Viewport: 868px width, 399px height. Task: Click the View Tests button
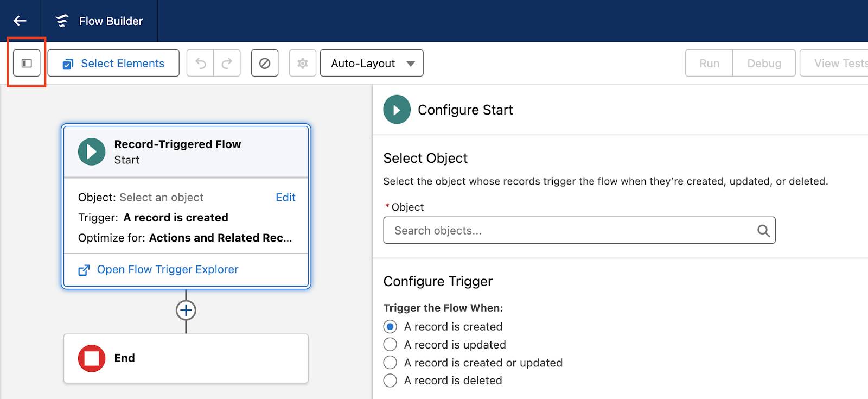(834, 64)
